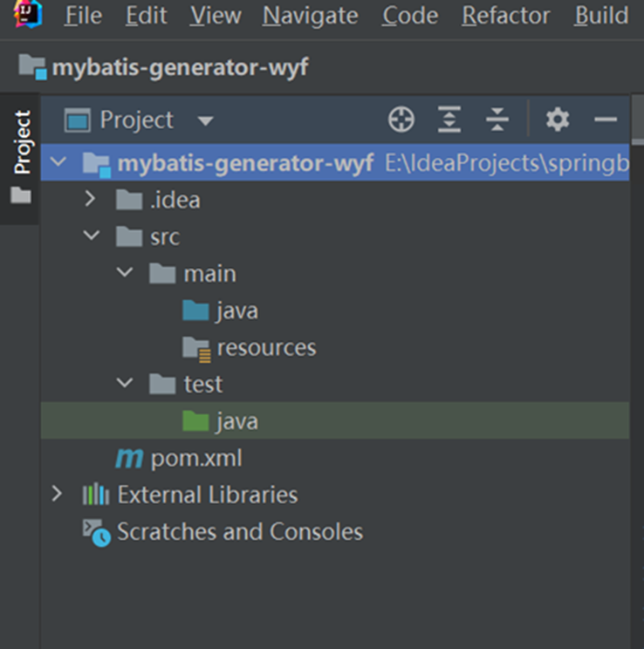644x649 pixels.
Task: Select the pom.xml file
Action: click(x=196, y=459)
